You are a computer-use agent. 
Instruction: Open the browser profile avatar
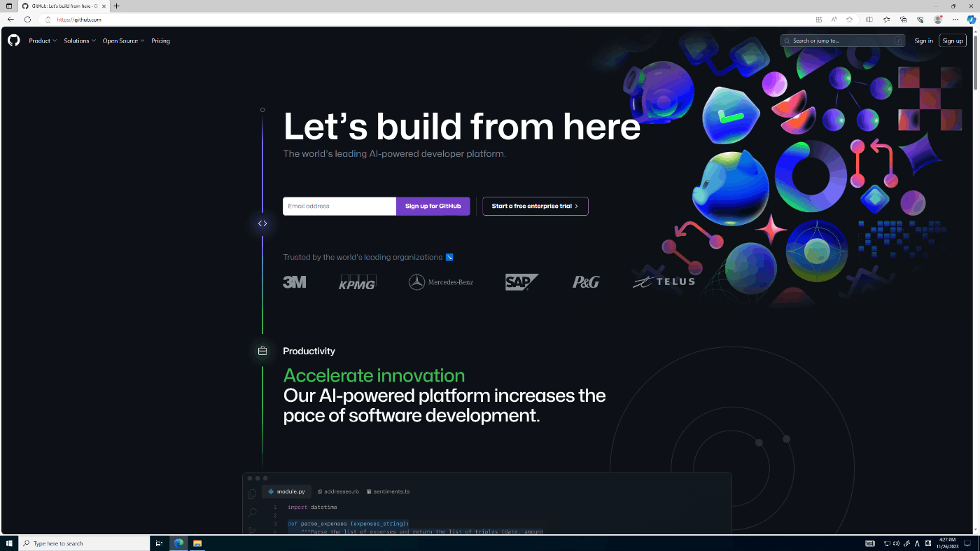(938, 20)
